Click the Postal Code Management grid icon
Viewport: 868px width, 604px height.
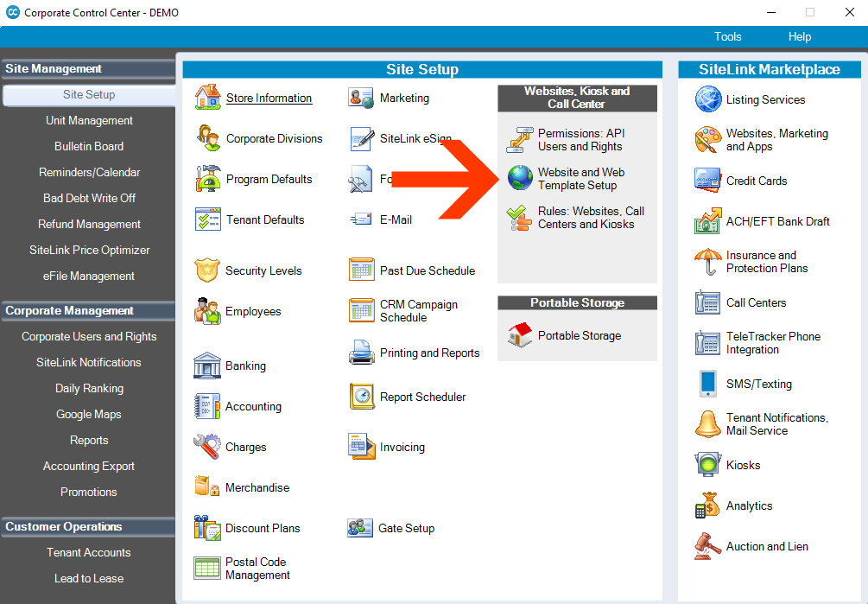pyautogui.click(x=207, y=568)
